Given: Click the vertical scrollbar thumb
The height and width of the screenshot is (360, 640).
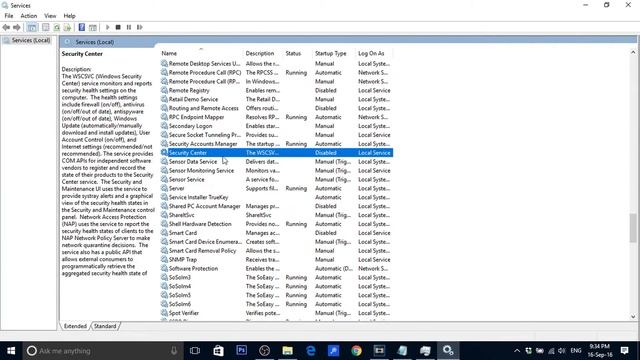Looking at the screenshot, I should (x=633, y=228).
